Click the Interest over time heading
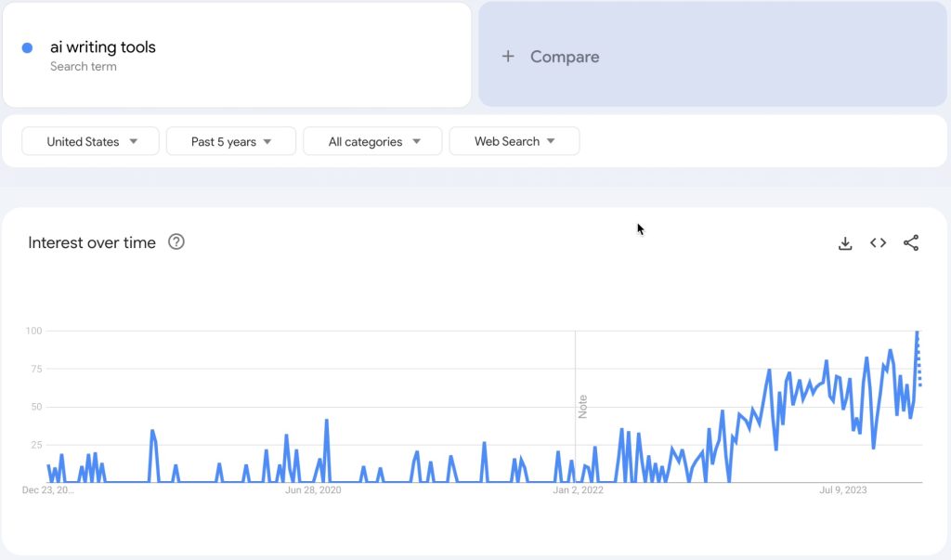This screenshot has width=951, height=560. [x=92, y=242]
